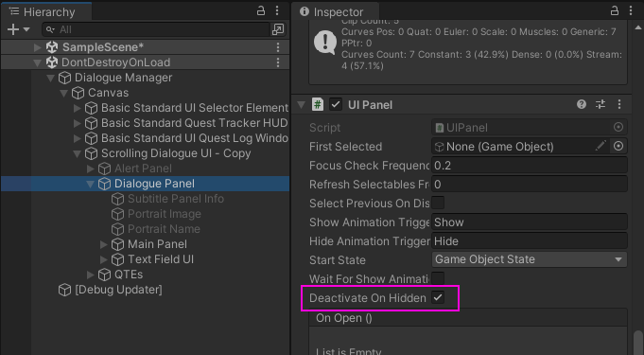Expand the QTEs tree item

click(x=91, y=275)
